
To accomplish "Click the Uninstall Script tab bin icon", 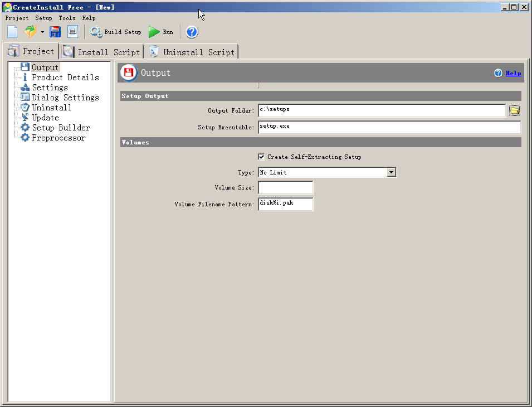I will pos(154,52).
